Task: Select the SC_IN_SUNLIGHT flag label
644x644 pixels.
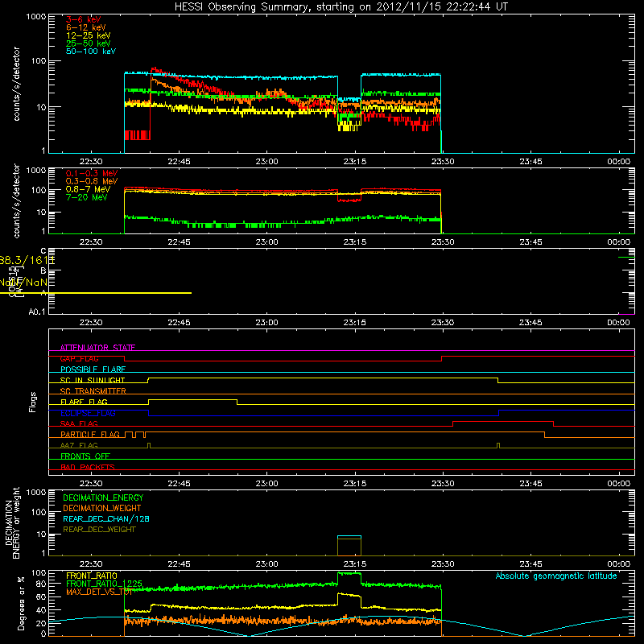Action: [93, 380]
